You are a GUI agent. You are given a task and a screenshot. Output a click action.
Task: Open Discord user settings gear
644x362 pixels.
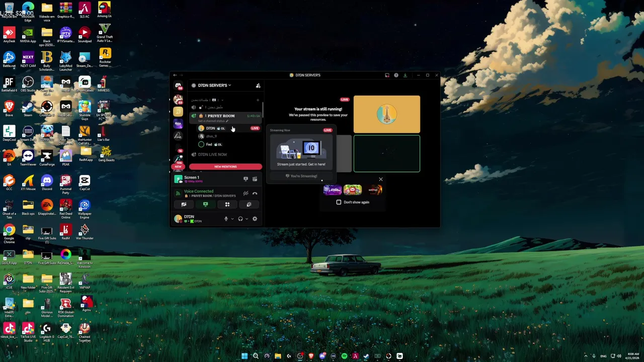(x=255, y=219)
